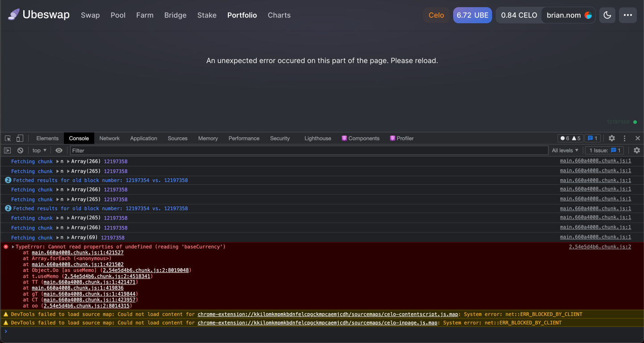
Task: Switch to the Memory tab
Action: coord(208,138)
